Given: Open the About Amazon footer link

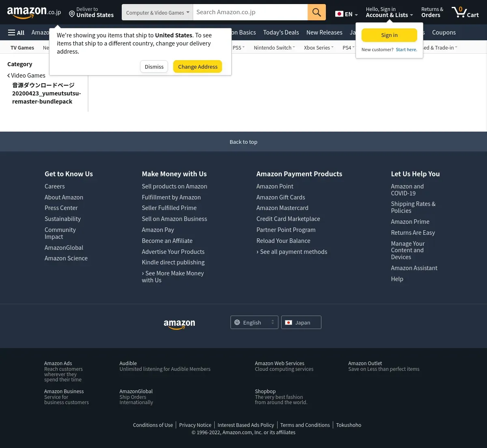Looking at the screenshot, I should [64, 197].
